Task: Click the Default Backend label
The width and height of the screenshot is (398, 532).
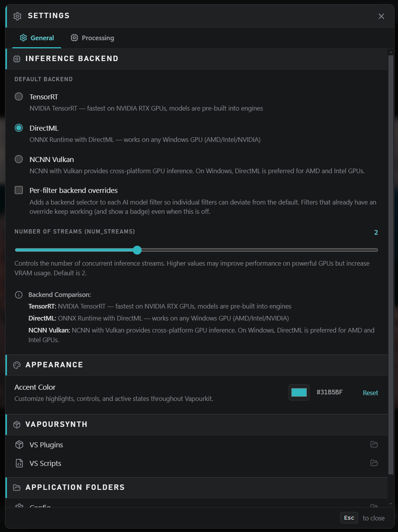Action: point(44,79)
